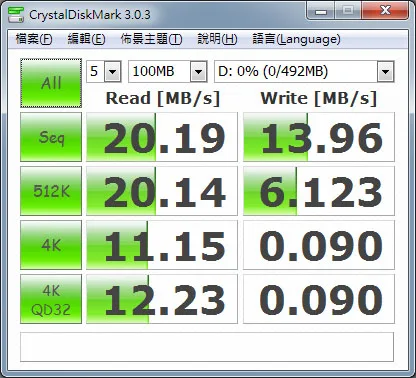Click the 4K QD32 read result 12.23
This screenshot has height=378, width=416.
coord(162,299)
